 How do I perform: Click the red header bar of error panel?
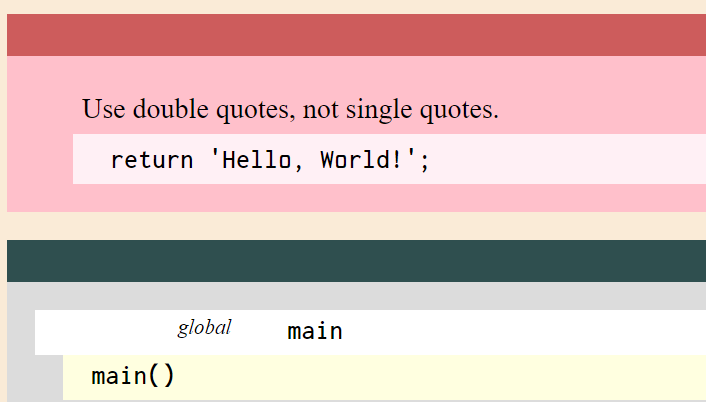pyautogui.click(x=356, y=35)
